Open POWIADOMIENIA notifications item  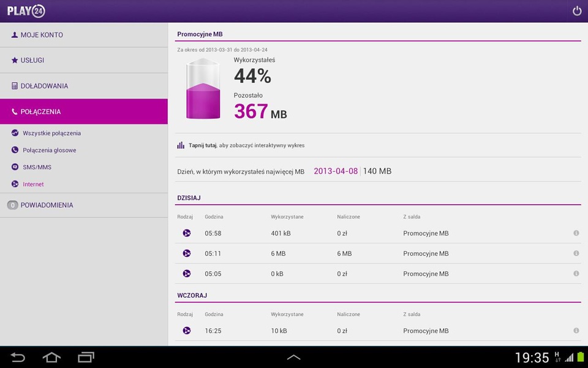click(x=84, y=205)
